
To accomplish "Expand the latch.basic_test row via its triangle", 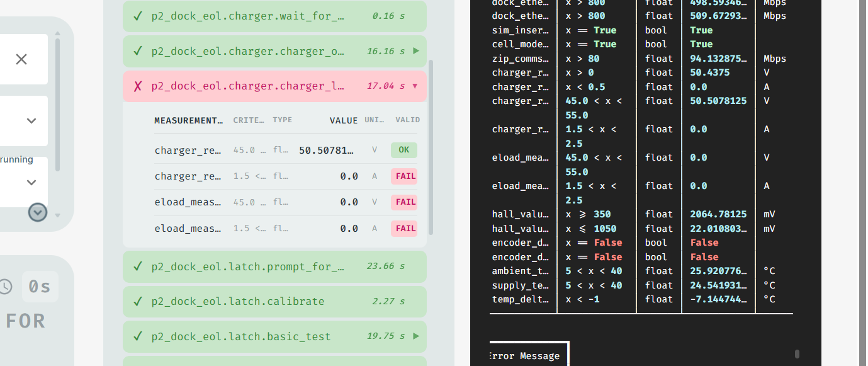I will [x=416, y=336].
